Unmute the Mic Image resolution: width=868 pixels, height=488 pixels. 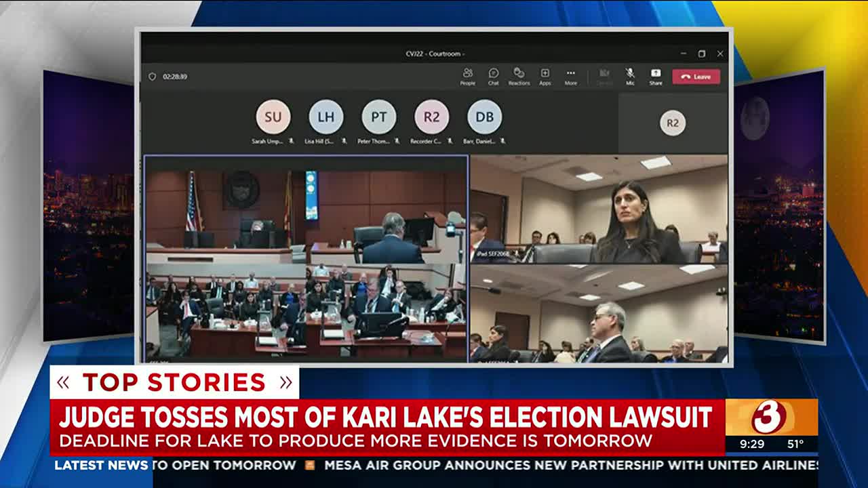click(630, 76)
